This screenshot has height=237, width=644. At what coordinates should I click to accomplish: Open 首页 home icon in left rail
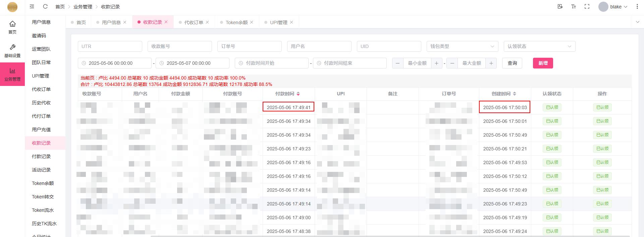point(12,27)
